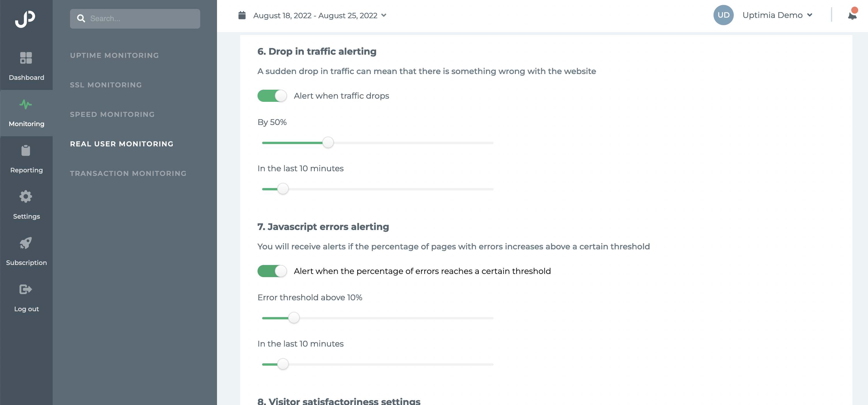Viewport: 868px width, 405px height.
Task: Click the calendar icon beside the date range
Action: (242, 16)
